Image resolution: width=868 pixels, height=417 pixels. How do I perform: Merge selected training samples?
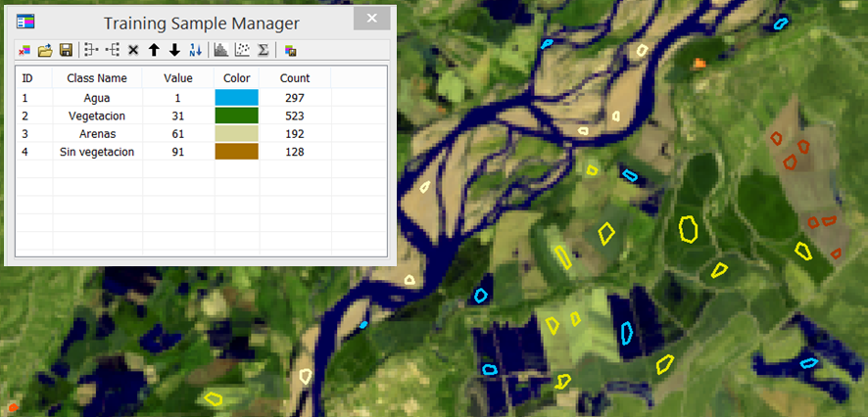click(91, 50)
